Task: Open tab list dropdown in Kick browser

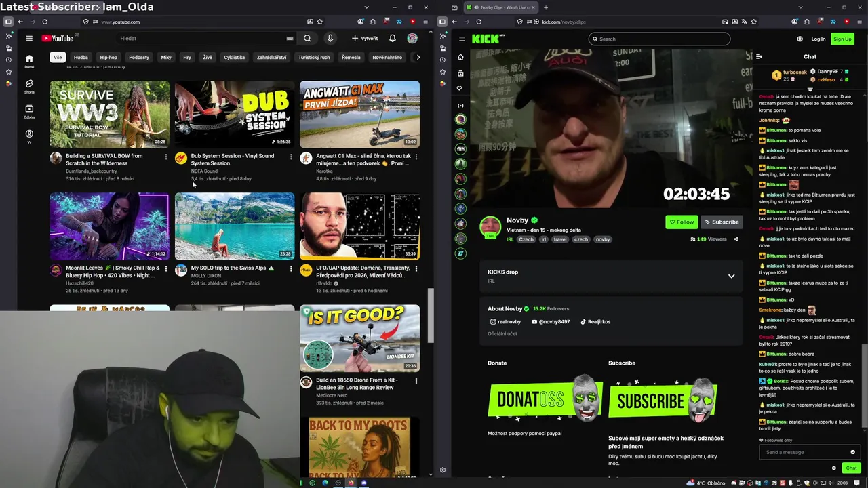Action: click(x=801, y=7)
